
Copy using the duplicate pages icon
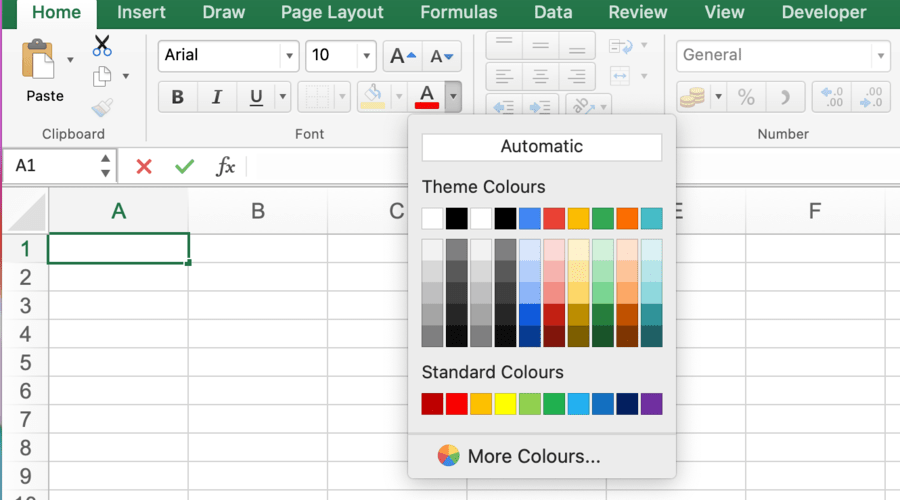point(102,76)
